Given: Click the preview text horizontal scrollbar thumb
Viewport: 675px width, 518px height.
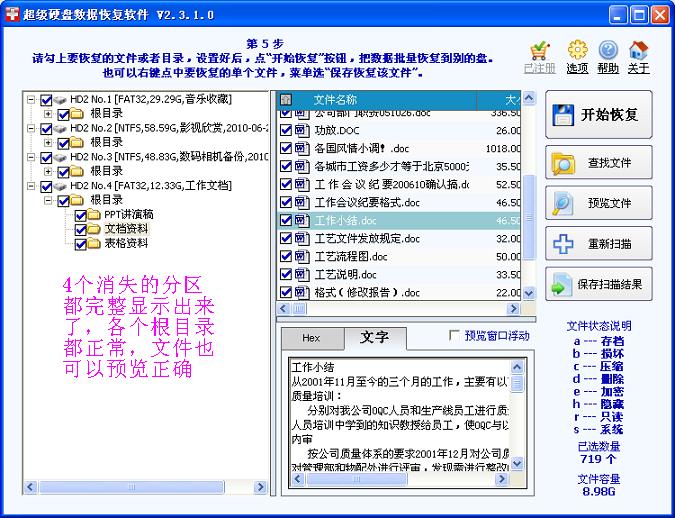Looking at the screenshot, I should pyautogui.click(x=356, y=479).
